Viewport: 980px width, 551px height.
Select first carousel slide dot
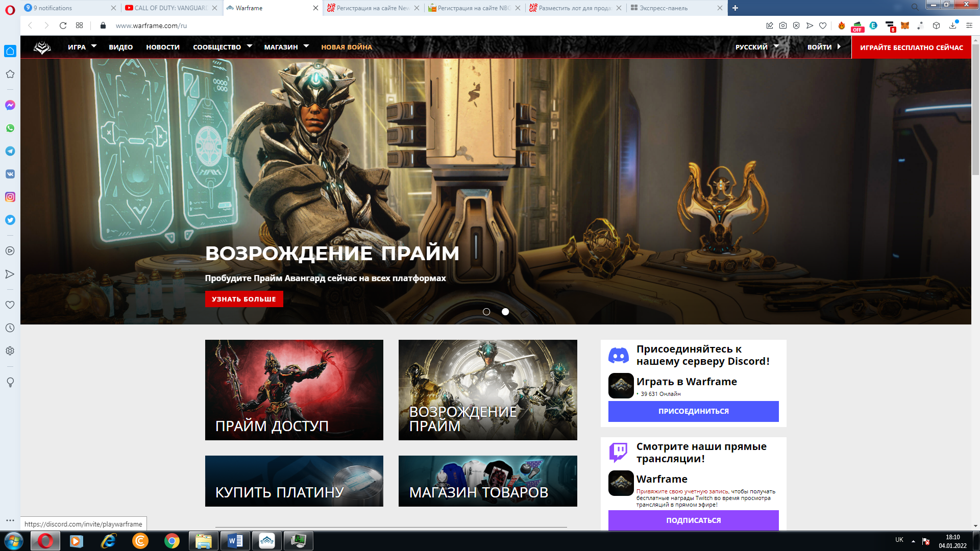pos(486,312)
